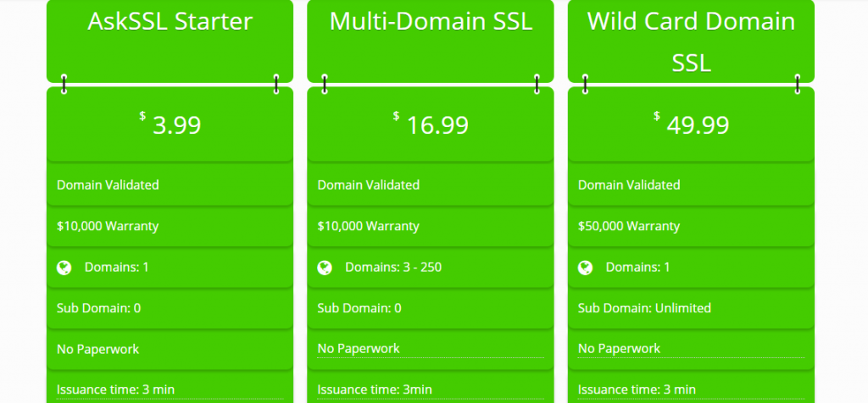Click the globe icon in Wild Card Domain card
Screen dimensions: 868x403
[x=586, y=268]
